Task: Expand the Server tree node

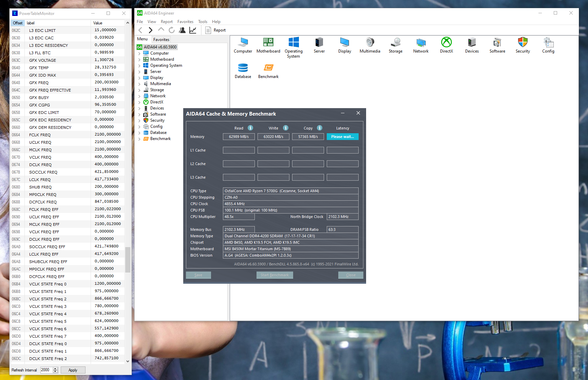Action: (139, 72)
